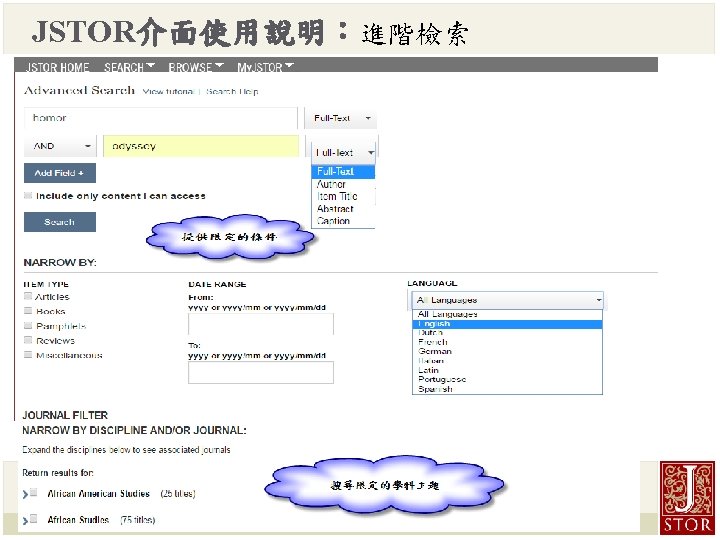Check the African Studies box
720x540 pixels.
click(x=34, y=519)
